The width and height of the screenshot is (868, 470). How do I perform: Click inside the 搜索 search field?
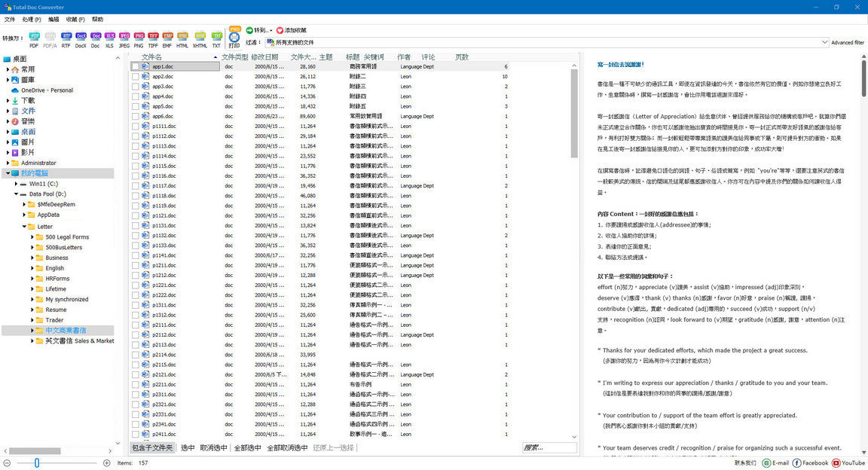point(548,447)
